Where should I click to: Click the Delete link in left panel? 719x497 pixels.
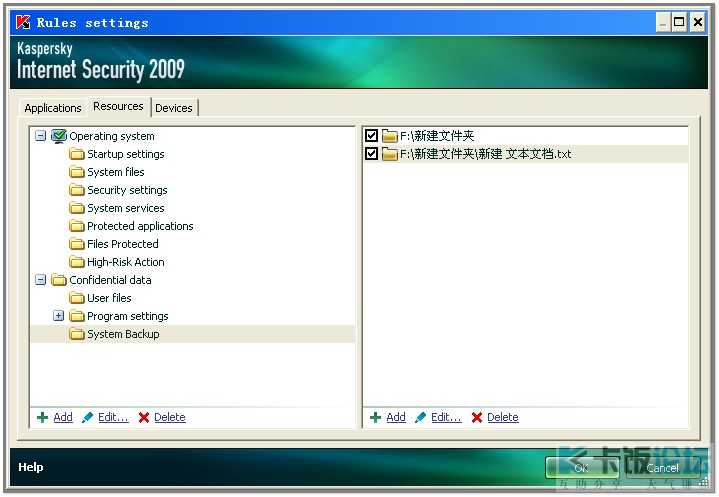point(170,417)
